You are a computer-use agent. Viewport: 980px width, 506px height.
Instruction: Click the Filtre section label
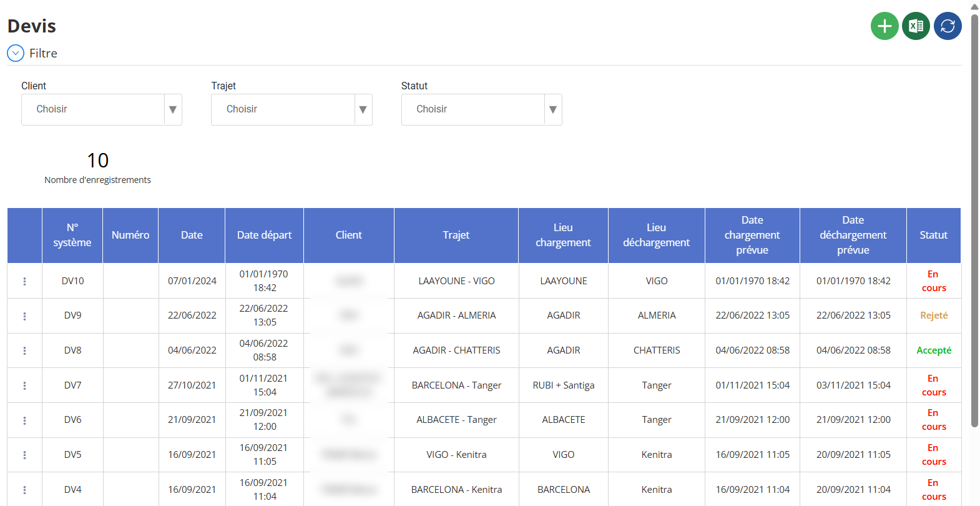coord(43,53)
